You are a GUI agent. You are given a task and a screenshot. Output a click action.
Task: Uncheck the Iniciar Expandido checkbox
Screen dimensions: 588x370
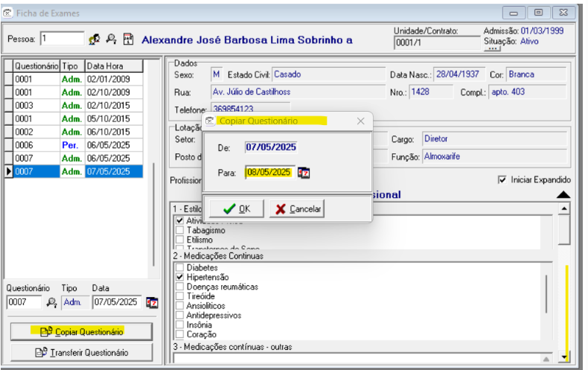point(502,180)
